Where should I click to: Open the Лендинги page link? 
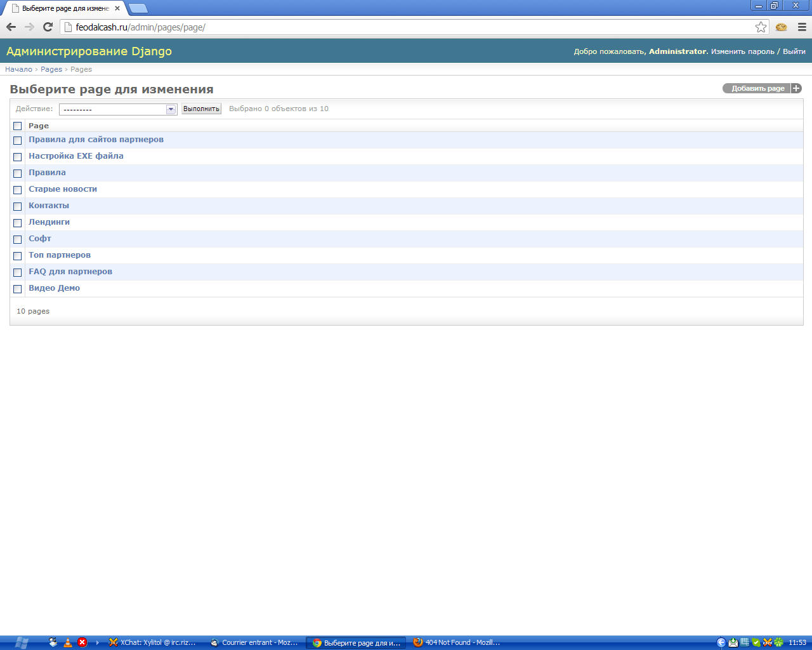tap(49, 222)
